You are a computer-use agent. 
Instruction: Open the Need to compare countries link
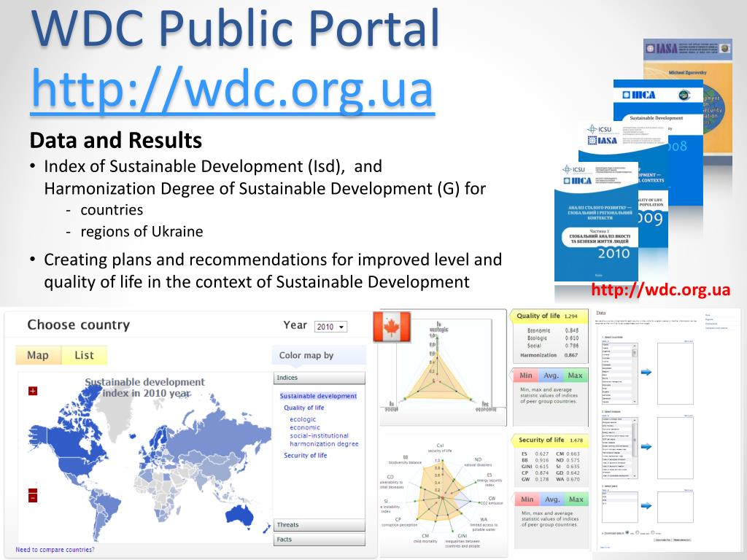click(x=55, y=550)
